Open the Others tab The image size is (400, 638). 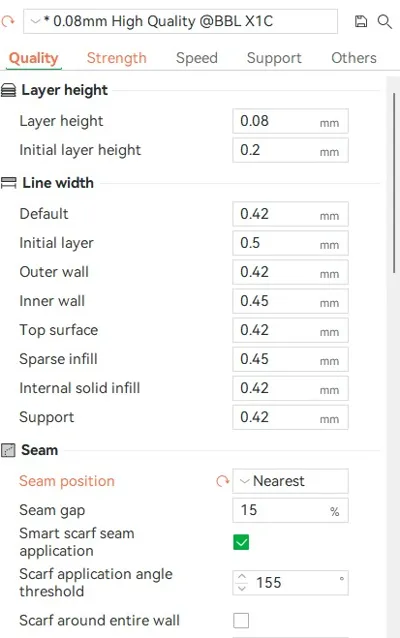click(x=354, y=58)
